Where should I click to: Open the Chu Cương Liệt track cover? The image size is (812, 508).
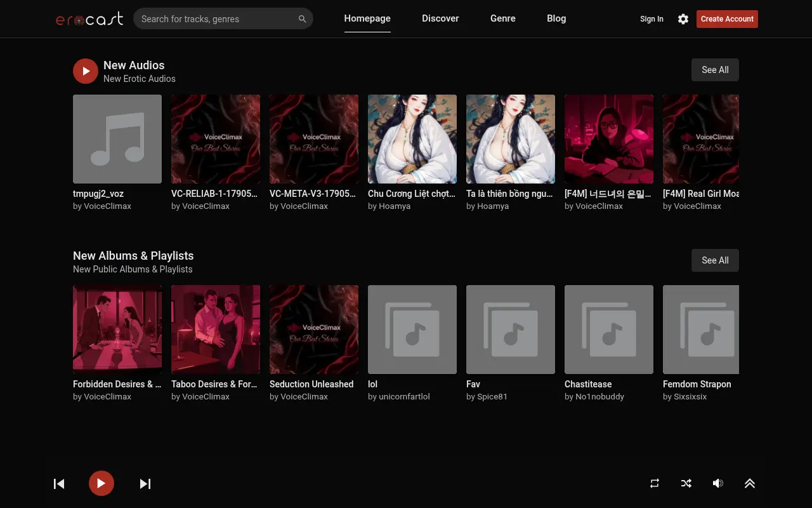(x=412, y=139)
